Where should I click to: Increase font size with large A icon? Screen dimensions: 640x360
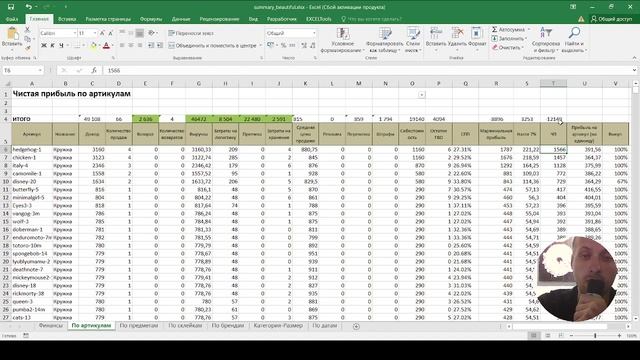[102, 33]
